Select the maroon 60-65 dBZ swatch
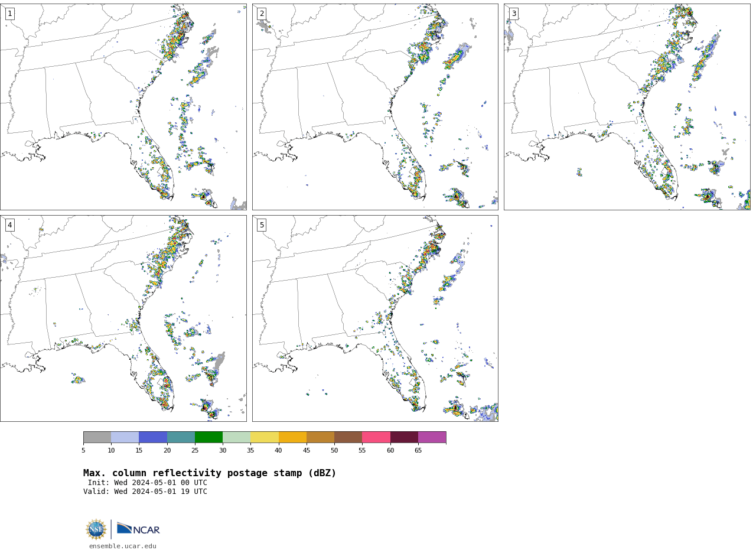756x553 pixels. 404,437
